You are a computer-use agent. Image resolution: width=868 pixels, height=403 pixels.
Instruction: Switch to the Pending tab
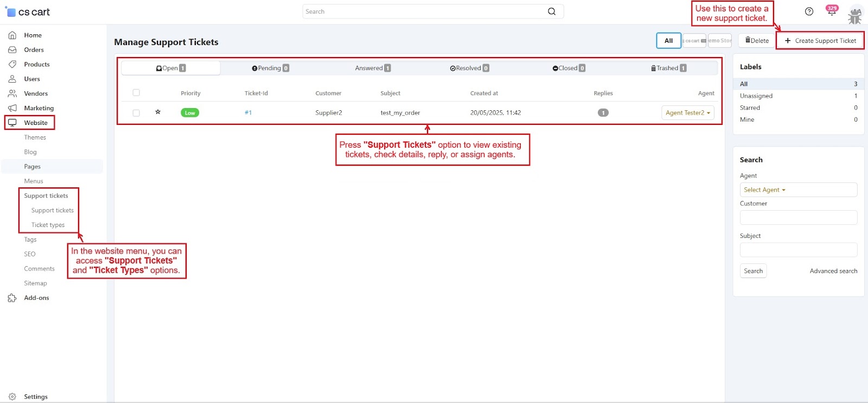[270, 68]
